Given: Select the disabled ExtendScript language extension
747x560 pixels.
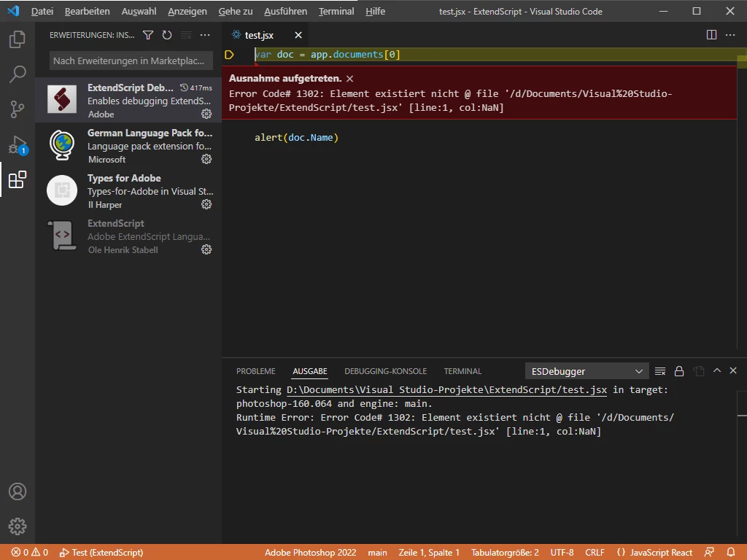Looking at the screenshot, I should (128, 236).
